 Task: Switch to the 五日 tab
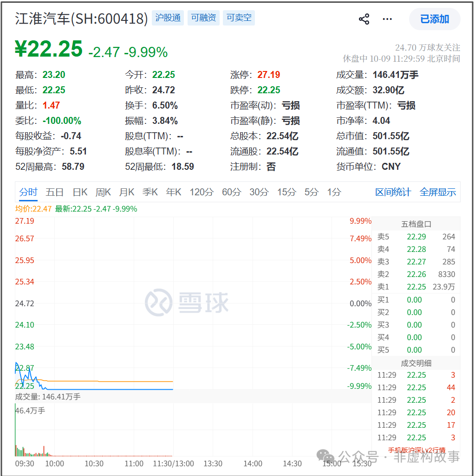pos(54,192)
